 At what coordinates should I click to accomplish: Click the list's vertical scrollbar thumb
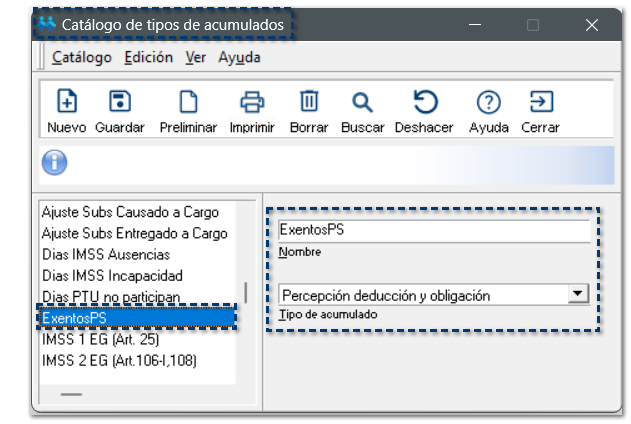246,292
